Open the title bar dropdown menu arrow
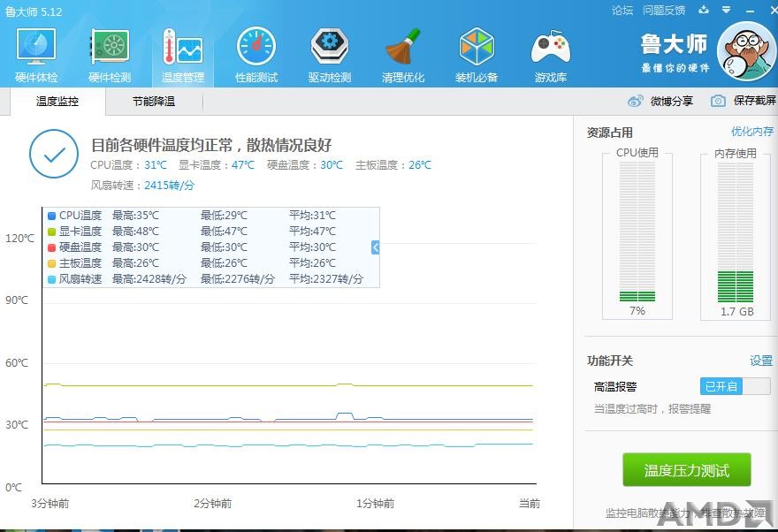 [x=727, y=10]
